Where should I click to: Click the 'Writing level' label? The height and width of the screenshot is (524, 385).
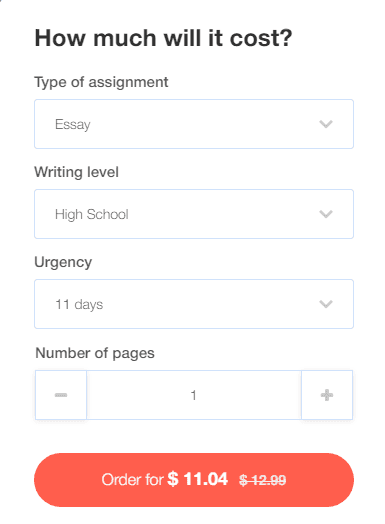coord(77,172)
